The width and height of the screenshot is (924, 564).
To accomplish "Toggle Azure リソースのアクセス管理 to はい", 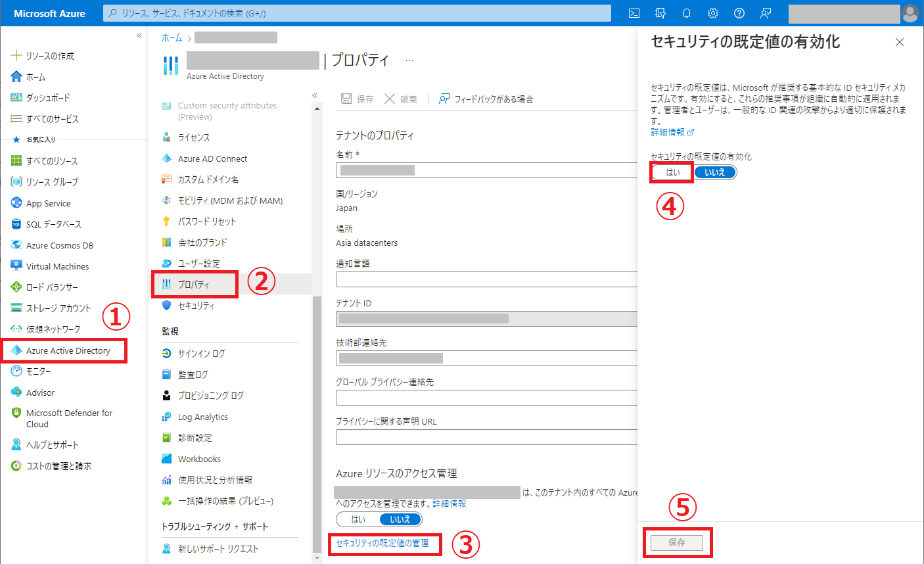I will (358, 519).
